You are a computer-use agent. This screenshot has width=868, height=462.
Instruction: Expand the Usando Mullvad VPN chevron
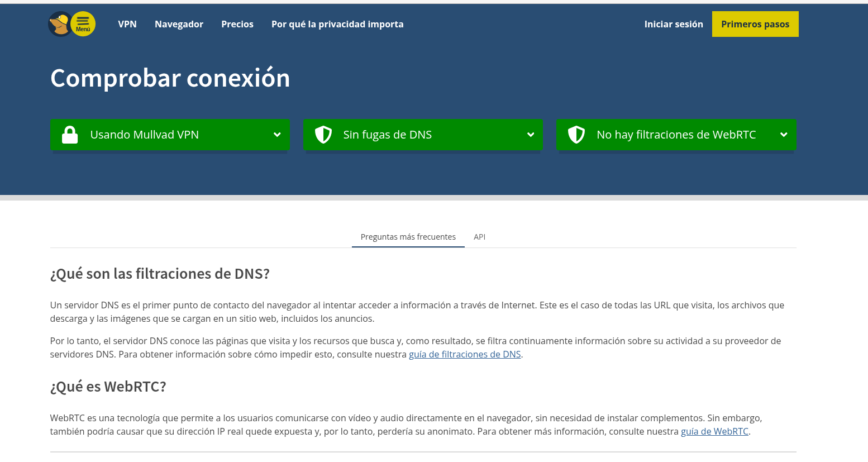coord(277,135)
